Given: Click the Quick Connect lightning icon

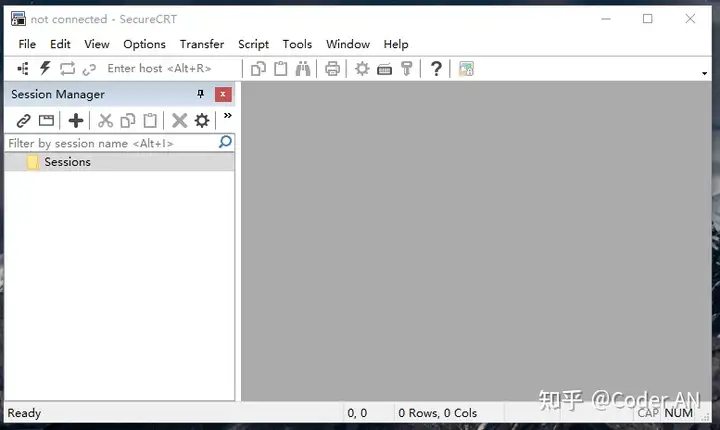Looking at the screenshot, I should 45,68.
